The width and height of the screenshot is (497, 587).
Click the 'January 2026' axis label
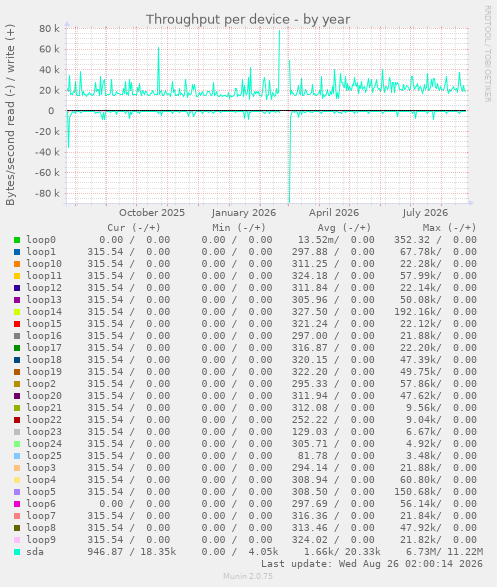click(244, 213)
